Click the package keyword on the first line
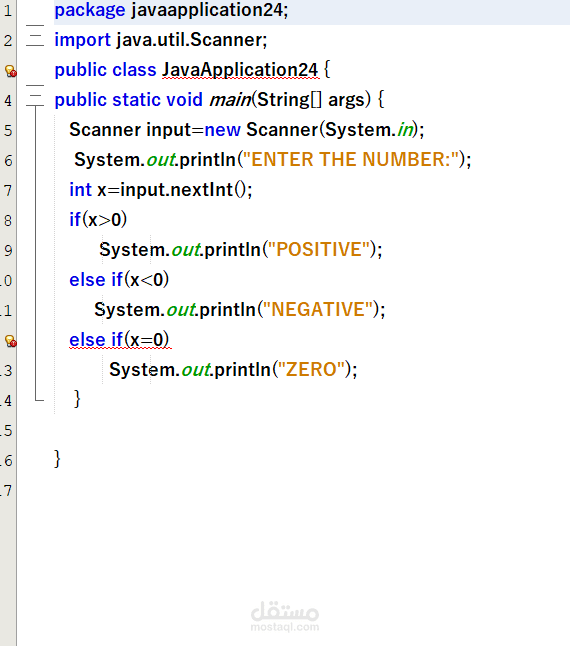Viewport: 570px width, 646px height. (90, 11)
